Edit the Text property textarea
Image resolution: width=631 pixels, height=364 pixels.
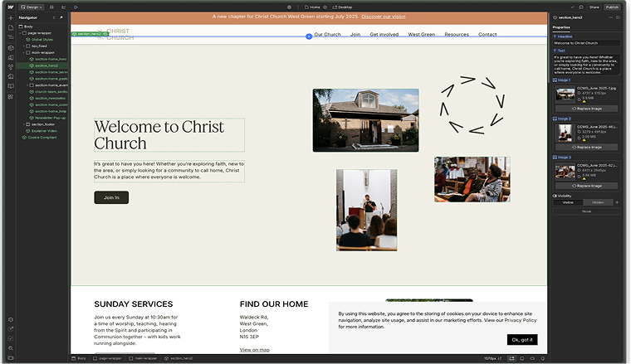(x=586, y=65)
